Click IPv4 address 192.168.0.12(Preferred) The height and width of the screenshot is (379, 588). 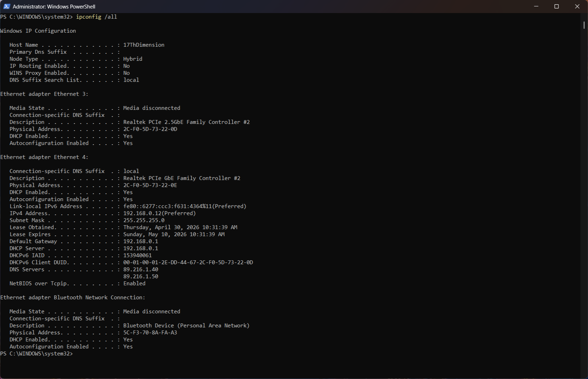[159, 213]
